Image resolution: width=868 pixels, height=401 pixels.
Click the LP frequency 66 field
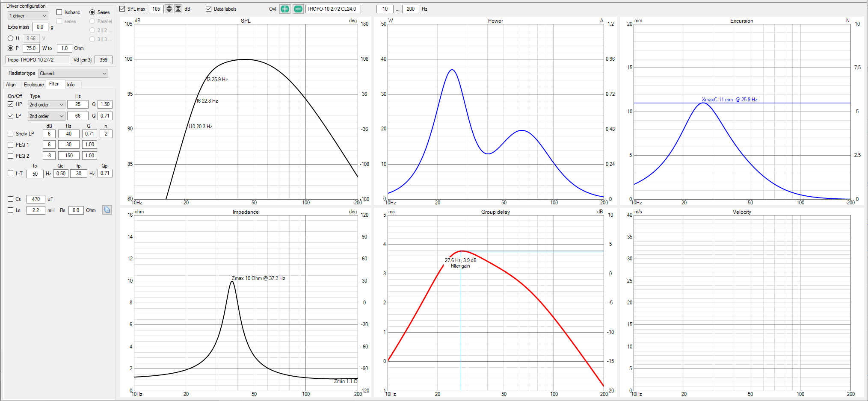click(x=78, y=116)
